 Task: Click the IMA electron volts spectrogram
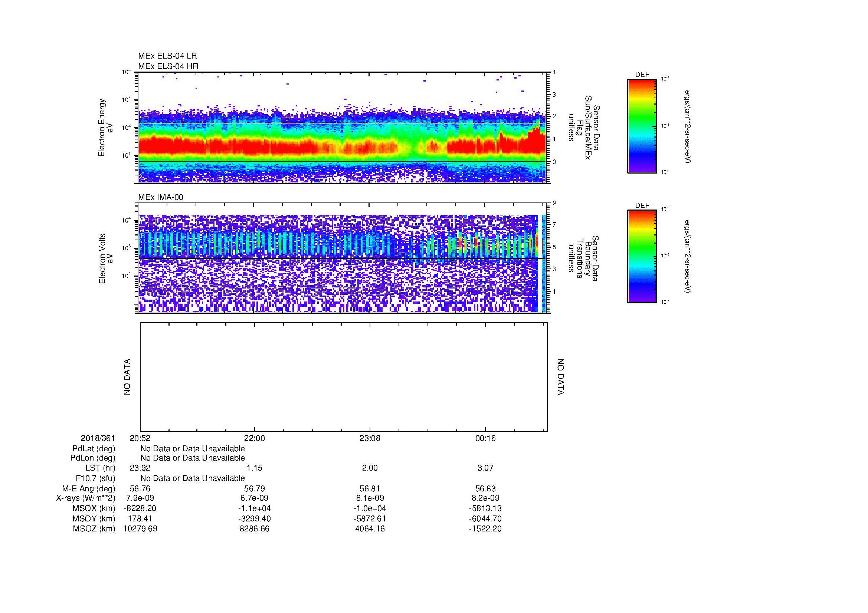click(342, 258)
